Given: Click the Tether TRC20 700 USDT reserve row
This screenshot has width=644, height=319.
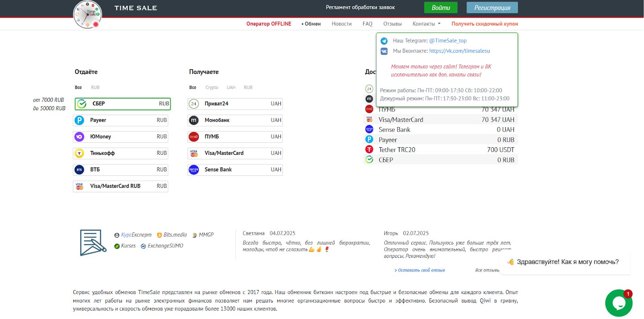Looking at the screenshot, I should click(441, 150).
